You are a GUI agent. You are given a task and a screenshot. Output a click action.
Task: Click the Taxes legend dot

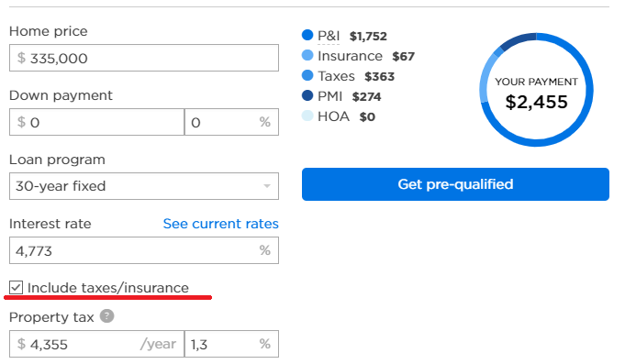[307, 75]
